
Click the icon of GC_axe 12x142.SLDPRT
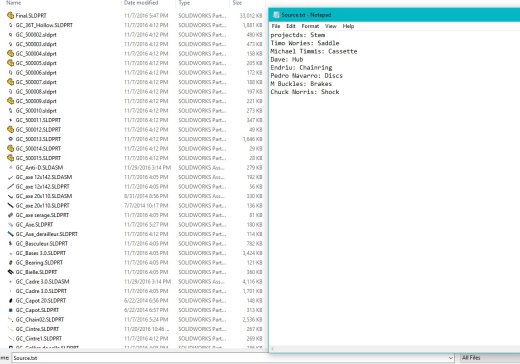tap(10, 186)
